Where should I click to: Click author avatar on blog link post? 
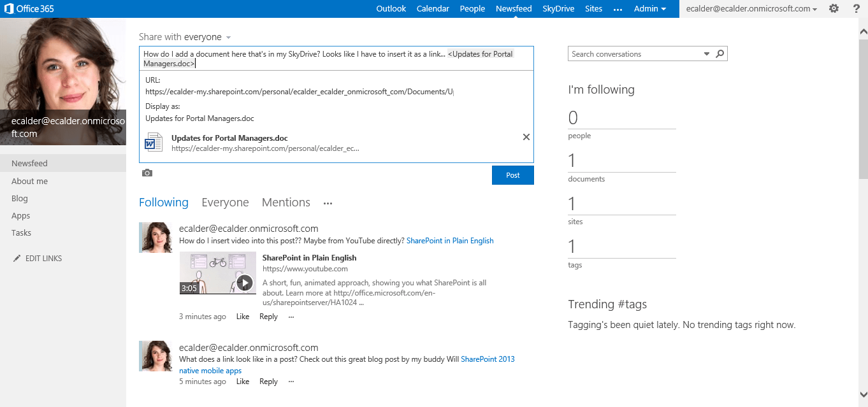(x=156, y=356)
